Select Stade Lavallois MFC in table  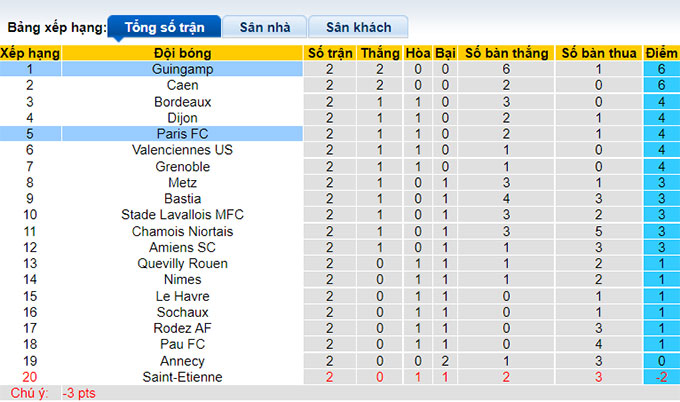[x=183, y=215]
